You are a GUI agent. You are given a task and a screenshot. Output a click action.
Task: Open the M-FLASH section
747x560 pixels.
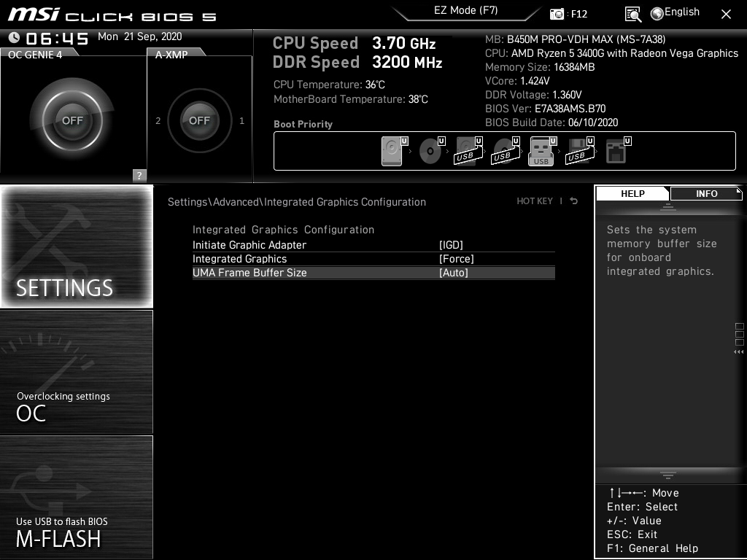click(77, 497)
